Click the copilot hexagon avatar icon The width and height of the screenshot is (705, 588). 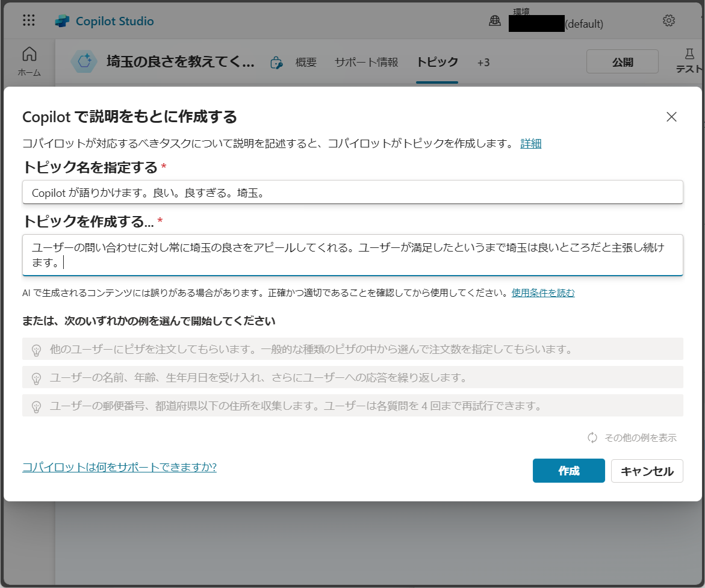[84, 61]
